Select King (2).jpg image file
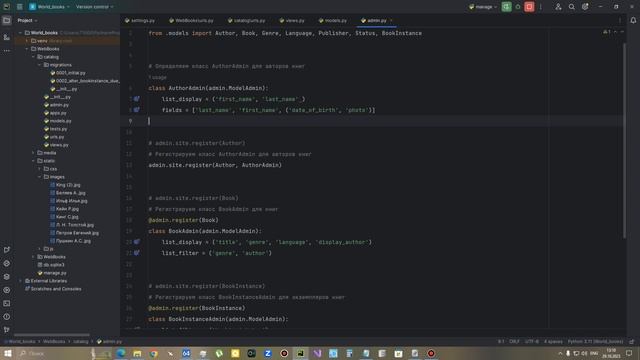The image size is (640, 360). click(x=65, y=185)
